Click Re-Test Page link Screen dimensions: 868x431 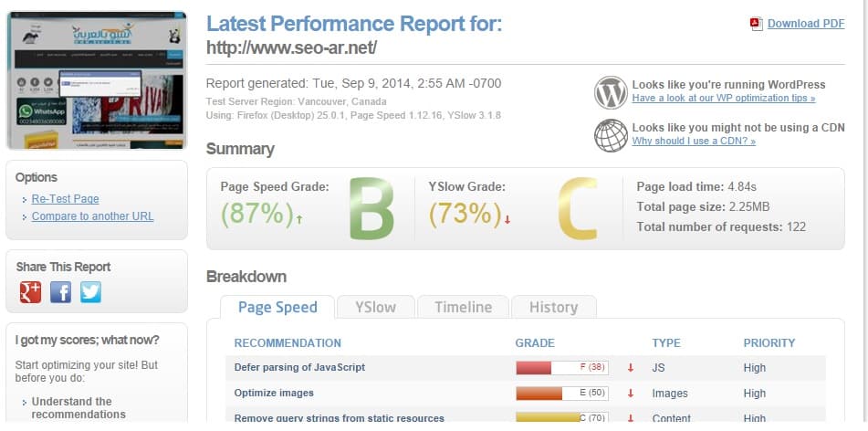pos(66,199)
